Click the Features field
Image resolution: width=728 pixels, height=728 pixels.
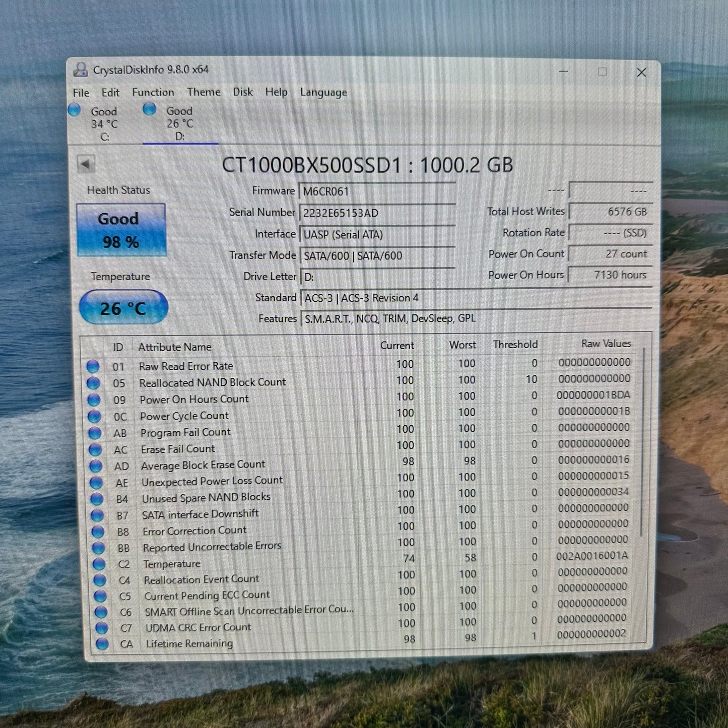click(x=477, y=318)
